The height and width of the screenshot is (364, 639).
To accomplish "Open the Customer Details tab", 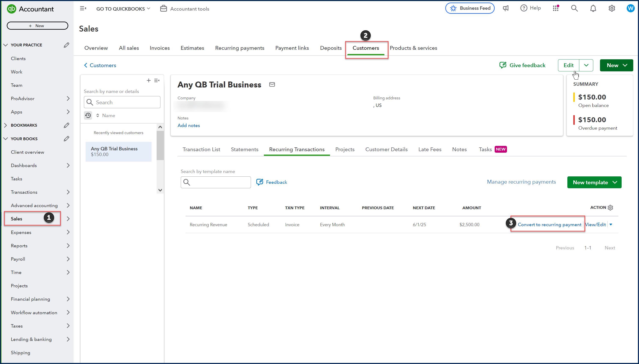I will pos(386,149).
